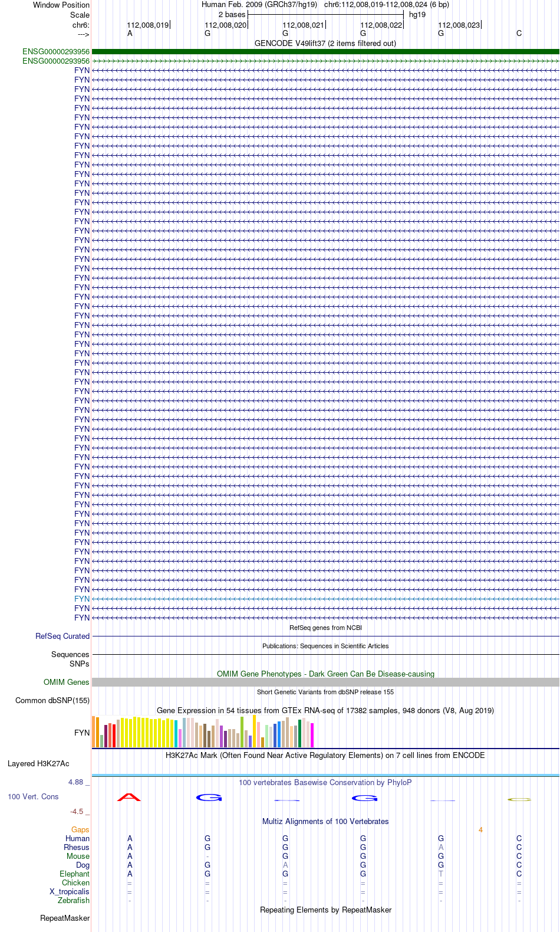Click the red A conservation logo letter
Image resolution: width=560 pixels, height=932 pixels.
(x=129, y=798)
